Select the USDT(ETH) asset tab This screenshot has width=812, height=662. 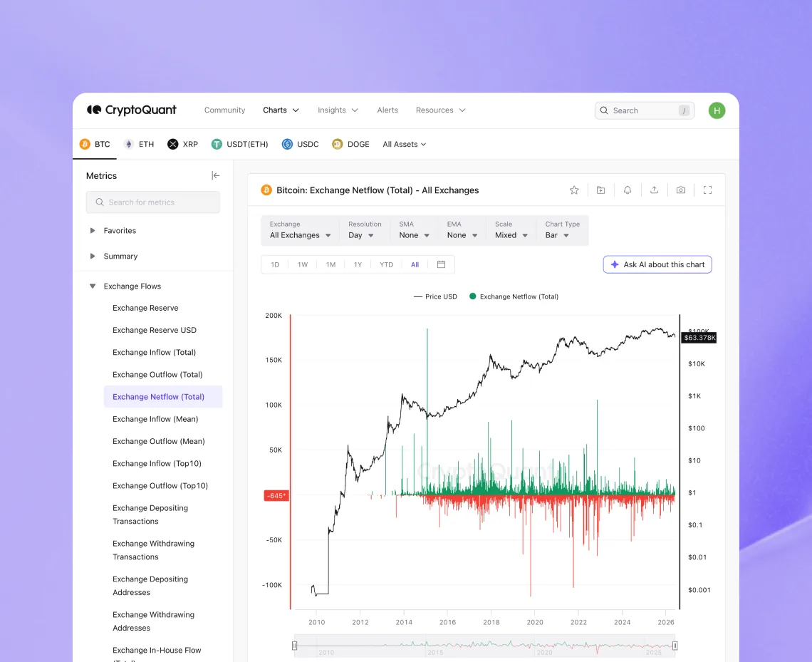(240, 144)
